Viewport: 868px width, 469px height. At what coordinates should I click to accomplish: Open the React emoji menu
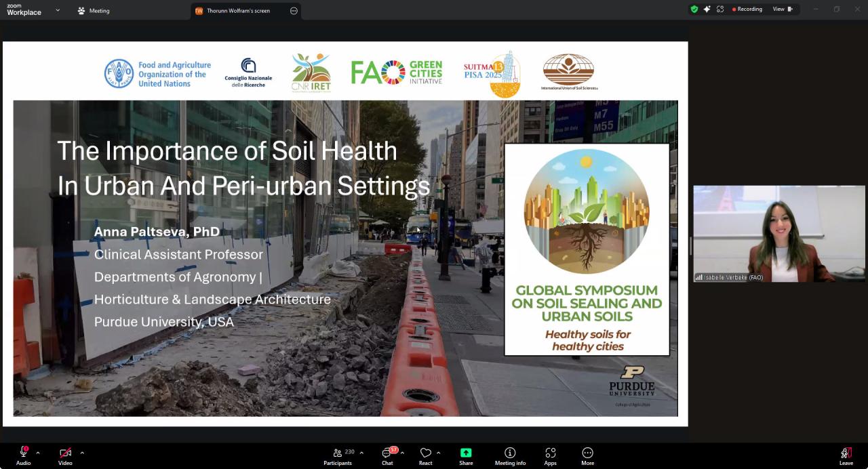[x=425, y=454]
